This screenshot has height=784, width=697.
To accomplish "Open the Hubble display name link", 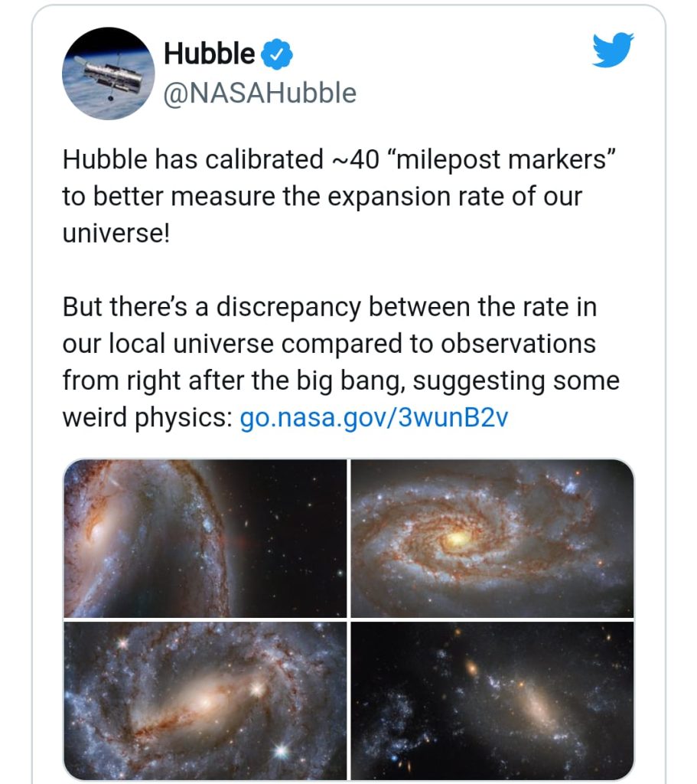I will click(210, 54).
